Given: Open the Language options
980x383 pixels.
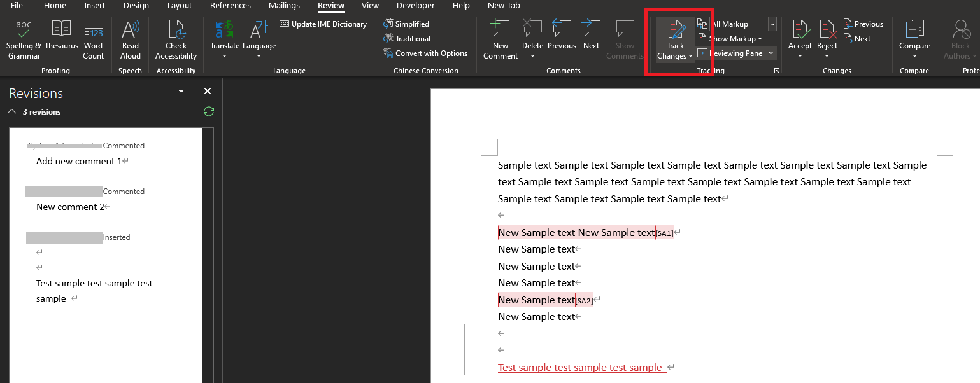Looking at the screenshot, I should coord(259,39).
